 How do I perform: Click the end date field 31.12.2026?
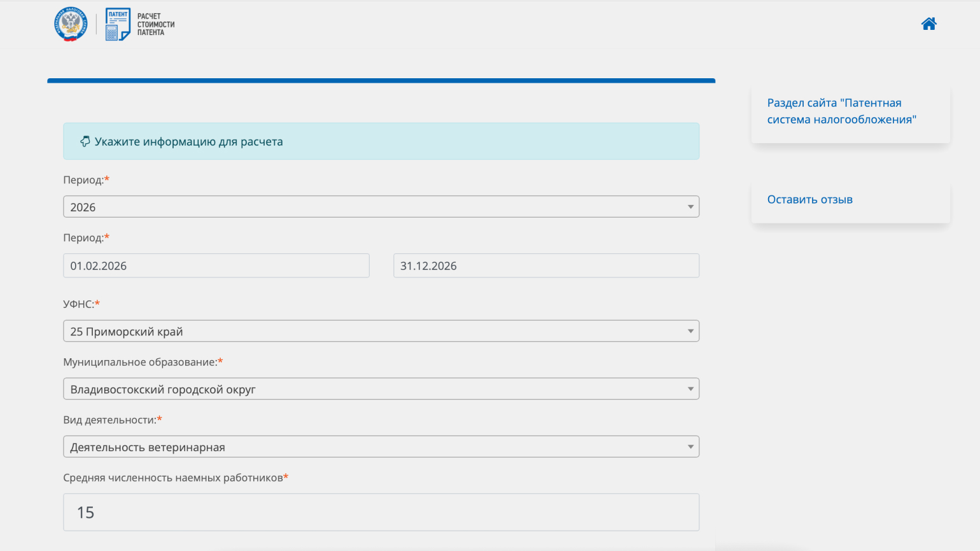(545, 266)
